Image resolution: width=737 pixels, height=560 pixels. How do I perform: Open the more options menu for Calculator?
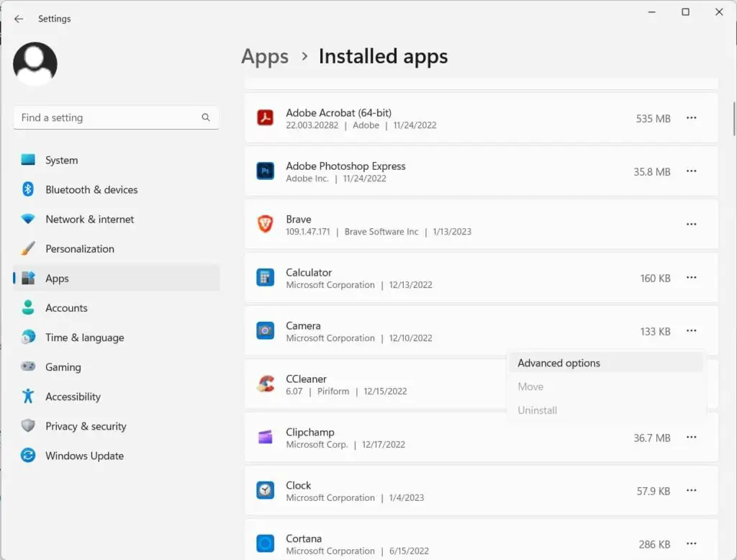pos(691,278)
